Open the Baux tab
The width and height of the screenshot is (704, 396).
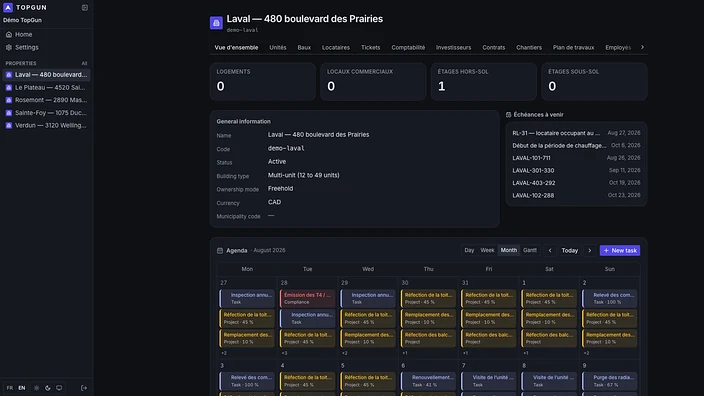click(304, 48)
